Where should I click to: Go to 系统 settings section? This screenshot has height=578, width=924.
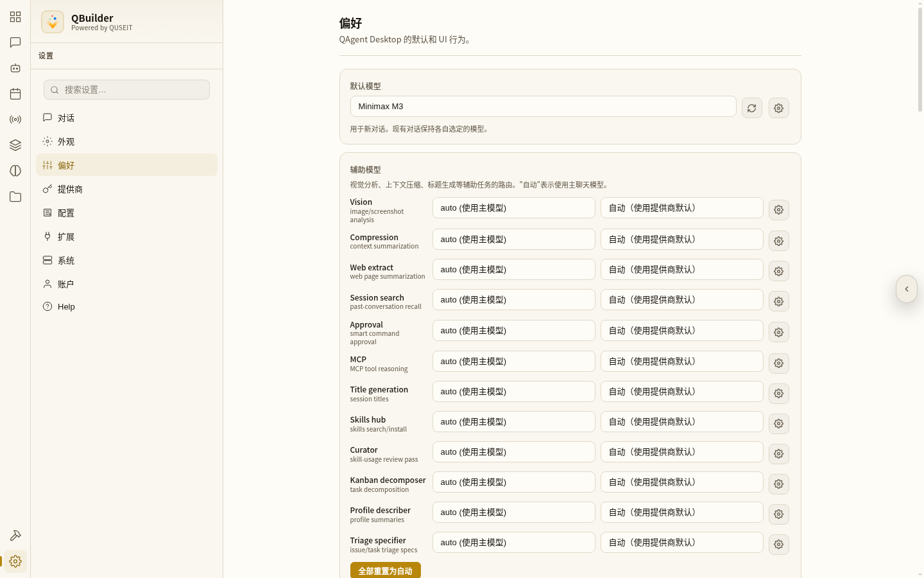coord(126,260)
